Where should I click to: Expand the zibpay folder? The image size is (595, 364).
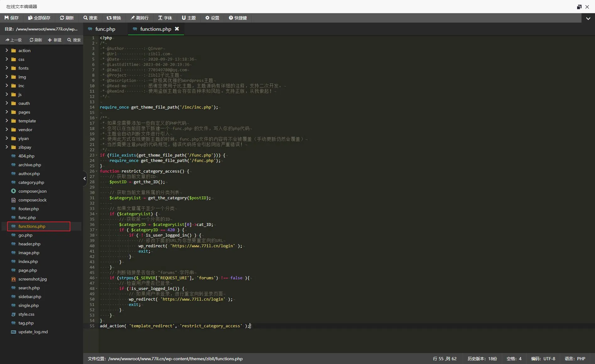tap(24, 147)
